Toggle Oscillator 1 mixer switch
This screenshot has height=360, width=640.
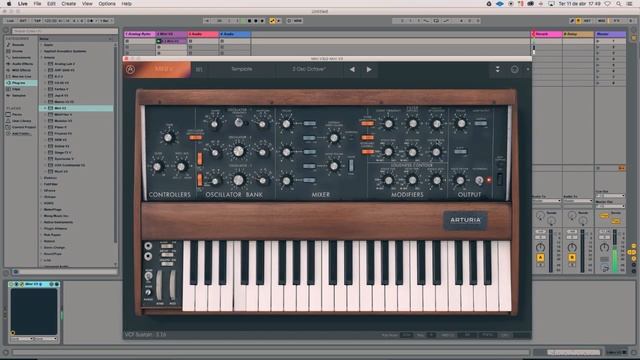click(309, 123)
